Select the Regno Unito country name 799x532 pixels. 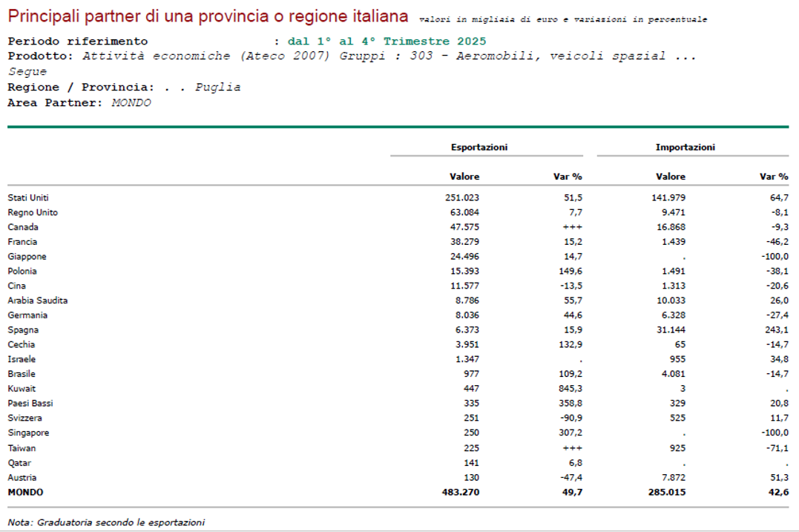[x=33, y=213]
